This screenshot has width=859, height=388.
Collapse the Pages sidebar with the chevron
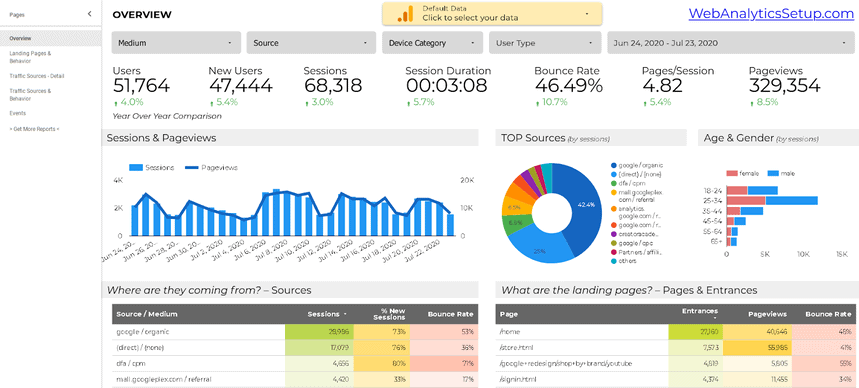(x=89, y=14)
